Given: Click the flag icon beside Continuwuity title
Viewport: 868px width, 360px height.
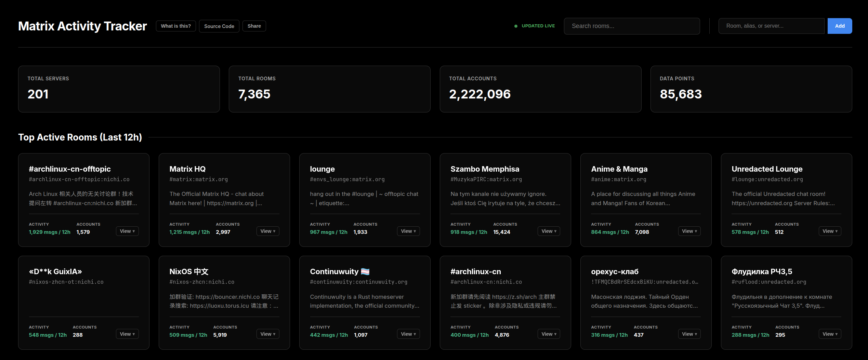Looking at the screenshot, I should point(365,272).
